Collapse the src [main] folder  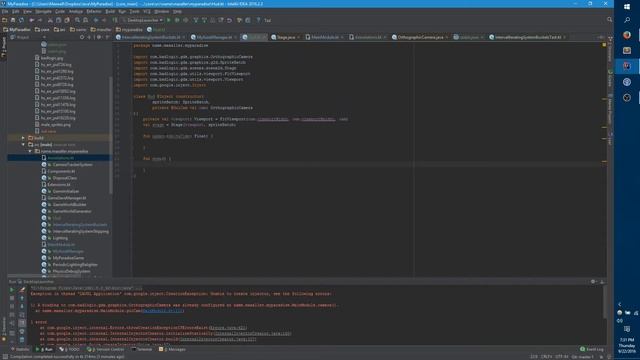pos(23,144)
